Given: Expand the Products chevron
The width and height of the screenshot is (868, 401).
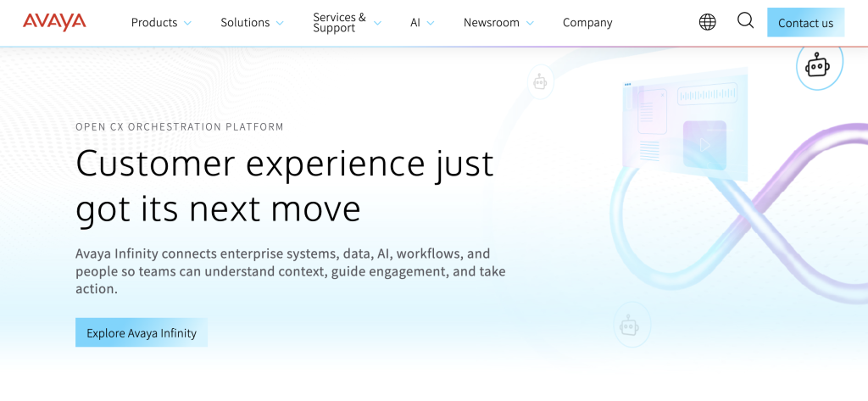Looking at the screenshot, I should pos(187,23).
